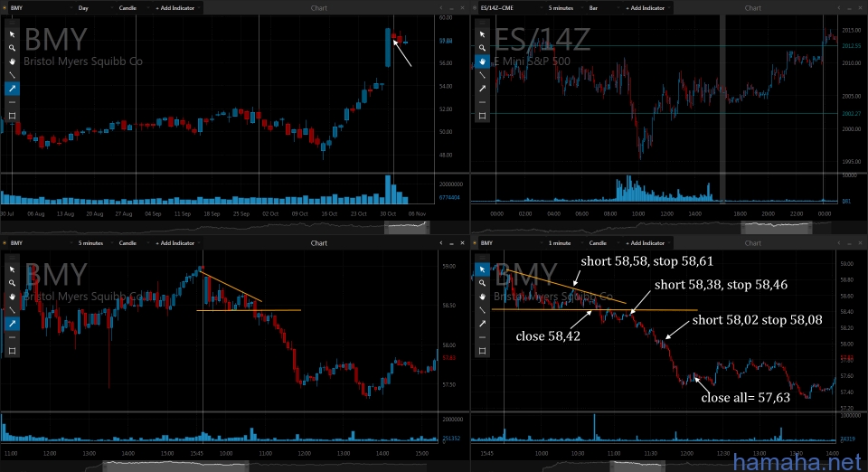Click the Chart title of the BMY 5 minutes panel
868x472 pixels.
tap(319, 243)
